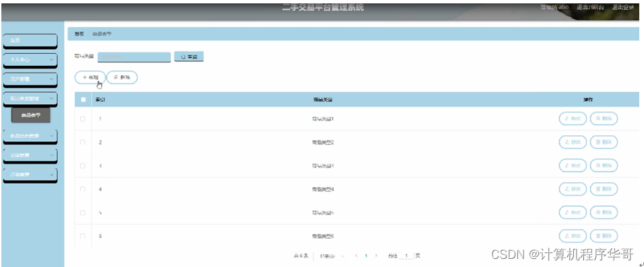Click the 共 6 条 total count text

(x=300, y=256)
